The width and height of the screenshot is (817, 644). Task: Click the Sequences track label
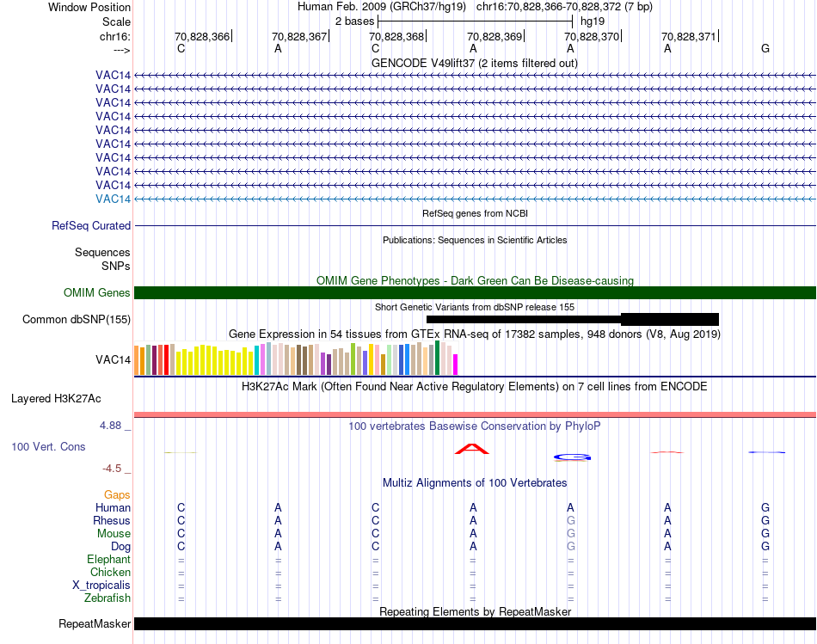tap(102, 252)
